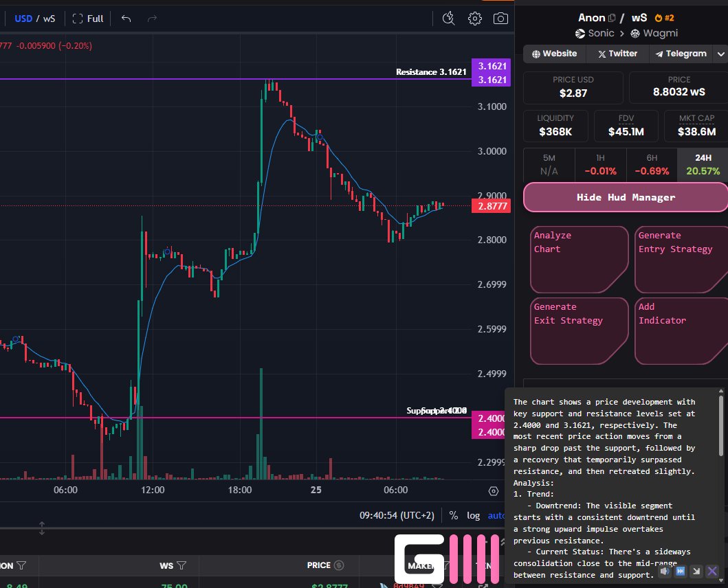Viewport: 728px width, 588px height.
Task: Click the fire #2 trending badge
Action: pos(664,18)
